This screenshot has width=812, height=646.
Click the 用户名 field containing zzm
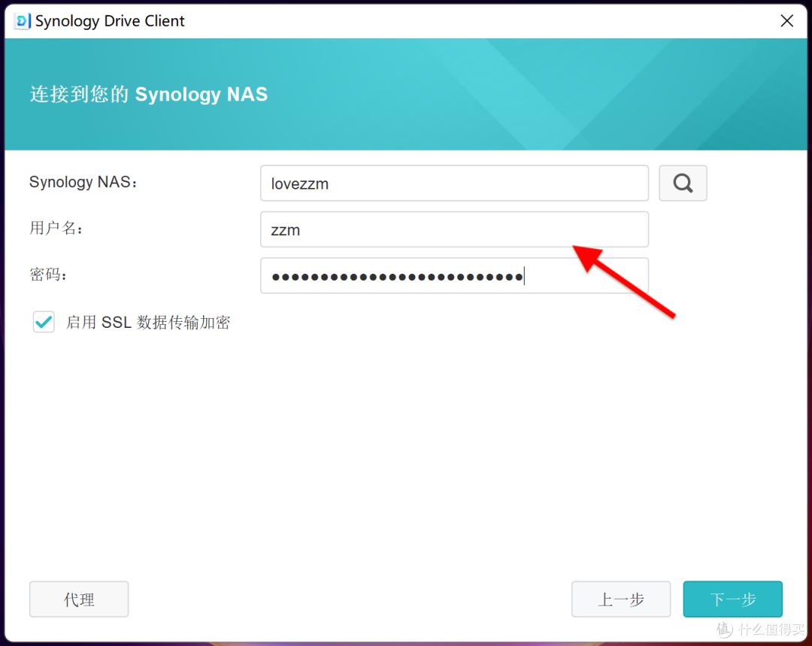(x=453, y=229)
